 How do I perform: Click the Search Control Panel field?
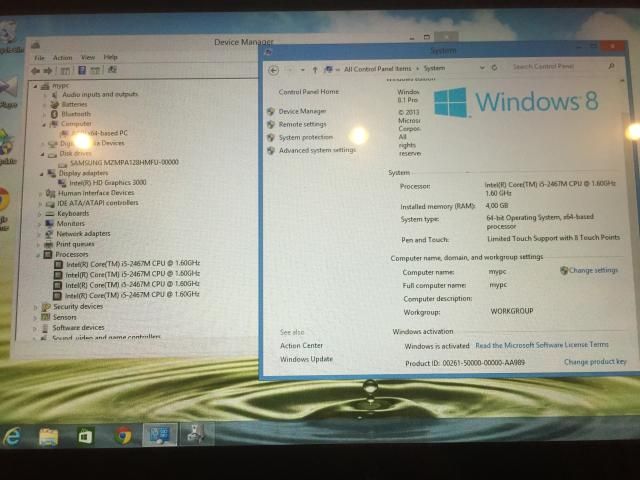pos(563,66)
